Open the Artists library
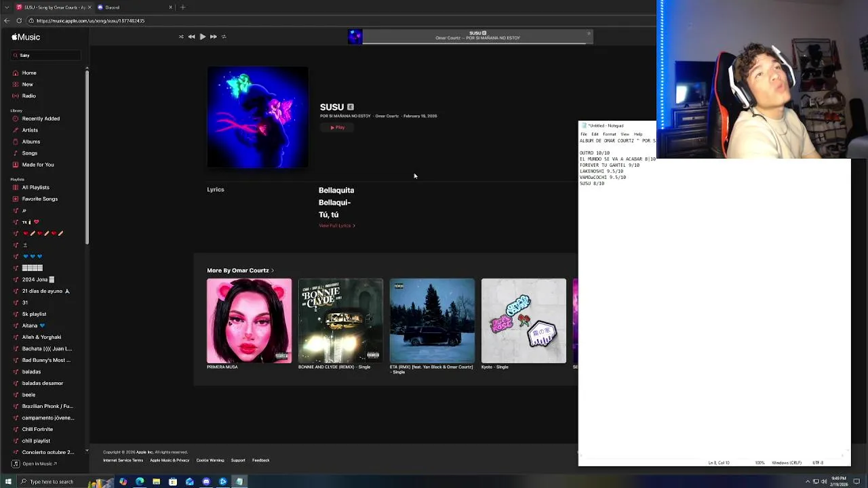Image resolution: width=868 pixels, height=488 pixels. point(30,130)
